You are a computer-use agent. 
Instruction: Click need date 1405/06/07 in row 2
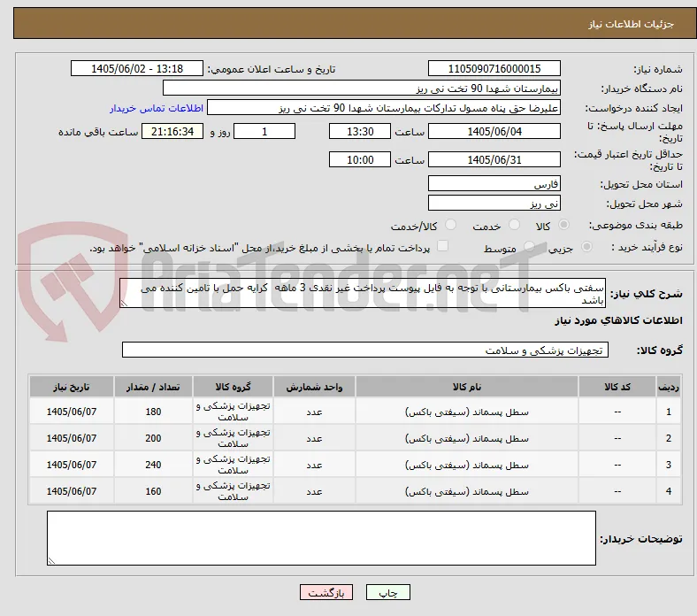(x=72, y=438)
